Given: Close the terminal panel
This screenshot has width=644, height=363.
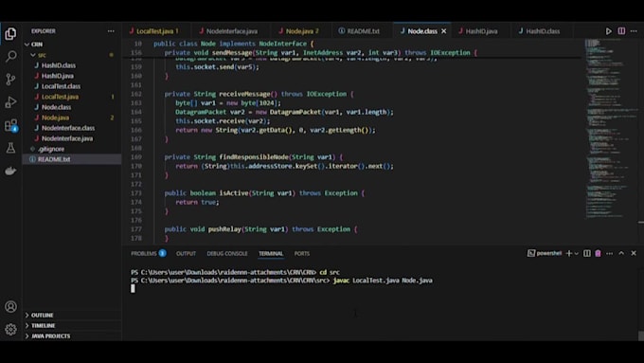Looking at the screenshot, I should click(x=634, y=253).
